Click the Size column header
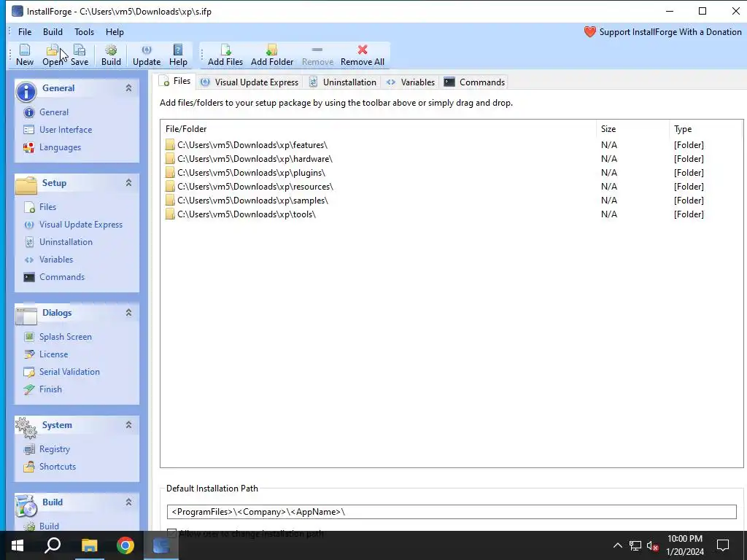 pyautogui.click(x=632, y=129)
